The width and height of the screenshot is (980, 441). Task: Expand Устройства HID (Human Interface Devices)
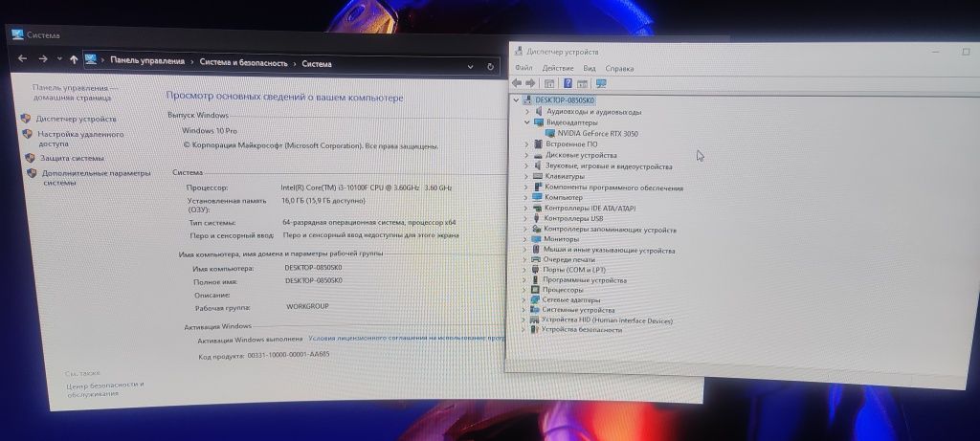point(524,320)
